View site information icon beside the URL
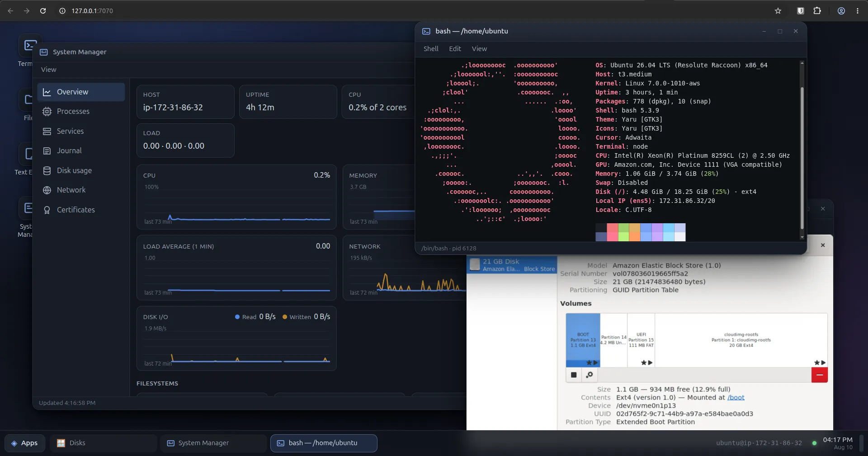The image size is (868, 456). (62, 11)
